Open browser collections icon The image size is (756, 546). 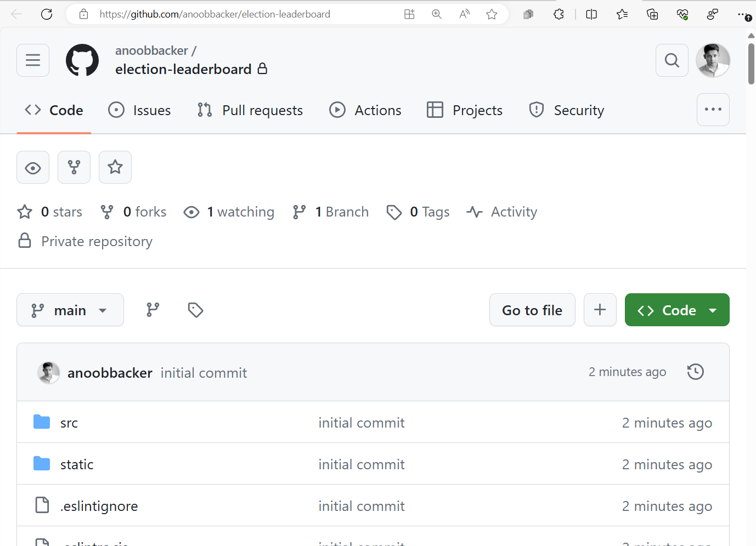pos(652,14)
